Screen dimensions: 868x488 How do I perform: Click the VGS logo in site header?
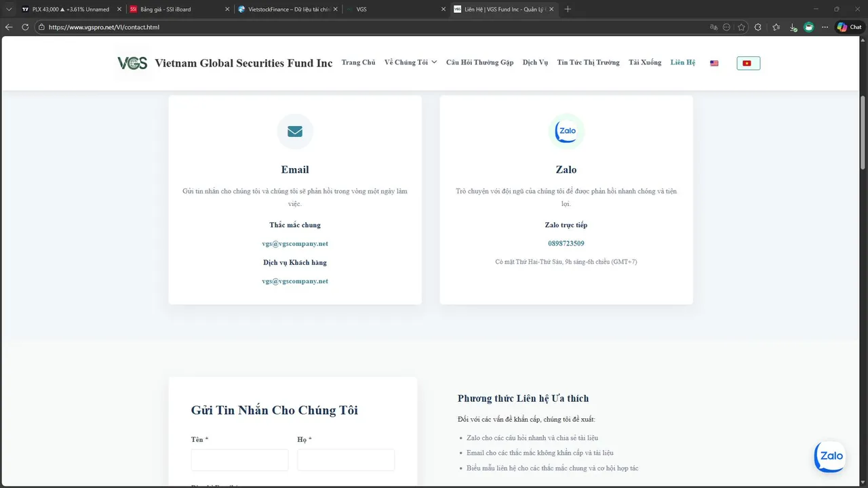pos(132,63)
